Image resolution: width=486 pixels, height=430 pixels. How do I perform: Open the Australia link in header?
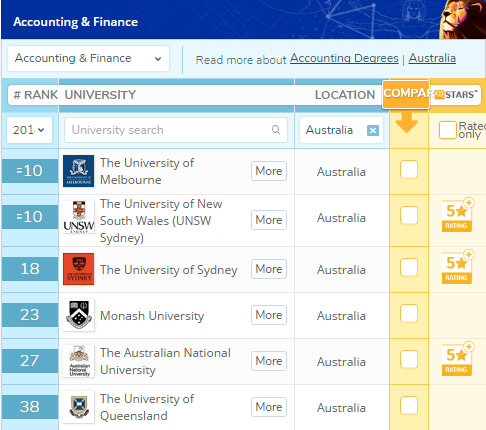(432, 58)
